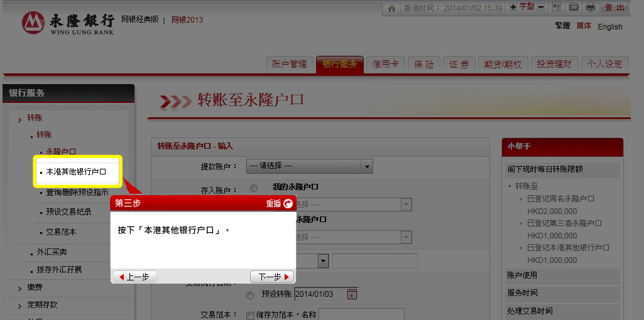Image resolution: width=644 pixels, height=320 pixels.
Task: Select the 预设转账 radio button
Action: (250, 295)
